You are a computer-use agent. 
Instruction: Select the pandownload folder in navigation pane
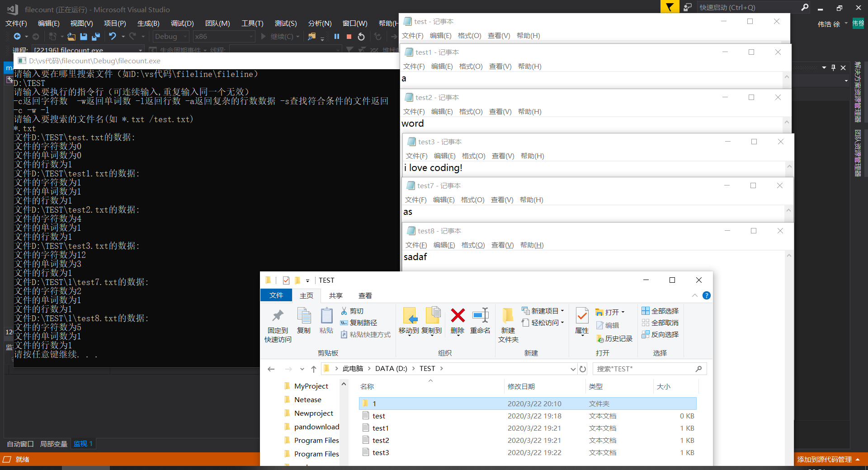tap(317, 427)
